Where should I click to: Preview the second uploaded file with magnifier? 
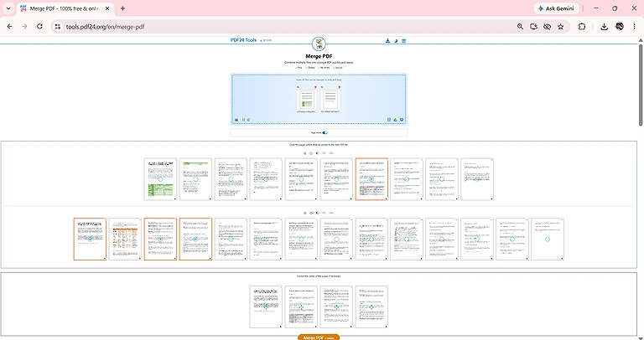322,87
